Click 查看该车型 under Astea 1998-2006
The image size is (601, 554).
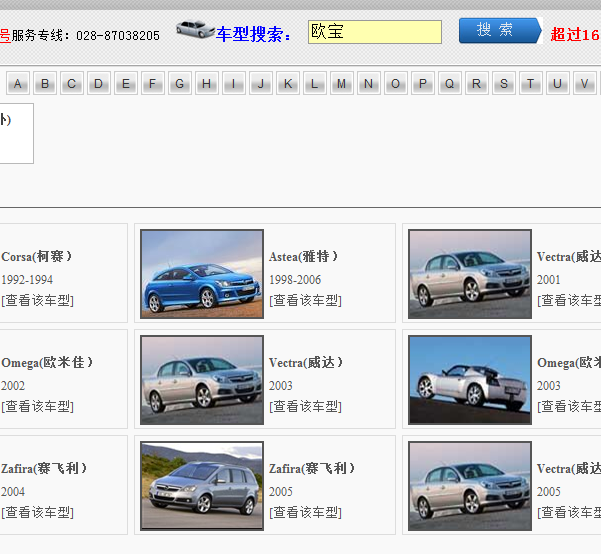pos(305,300)
